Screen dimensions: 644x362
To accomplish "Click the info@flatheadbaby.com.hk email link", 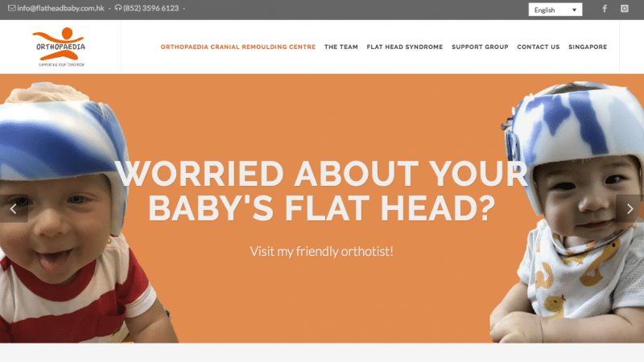I will (60, 8).
